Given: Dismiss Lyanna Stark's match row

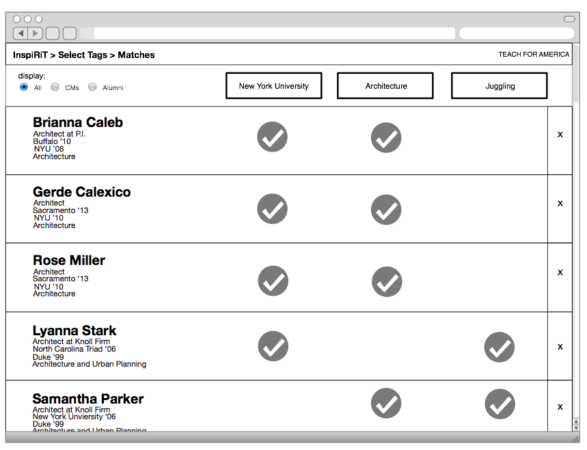Looking at the screenshot, I should [560, 347].
